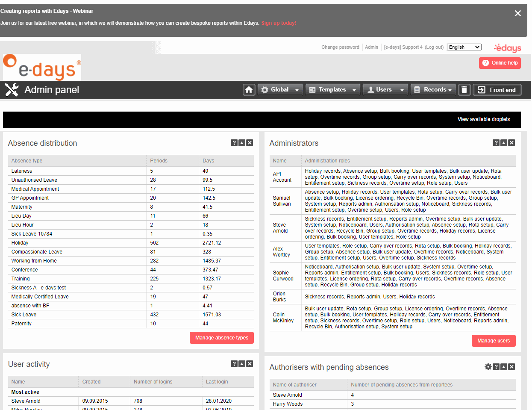Collapse the Administrators panel
532x410 pixels.
503,142
